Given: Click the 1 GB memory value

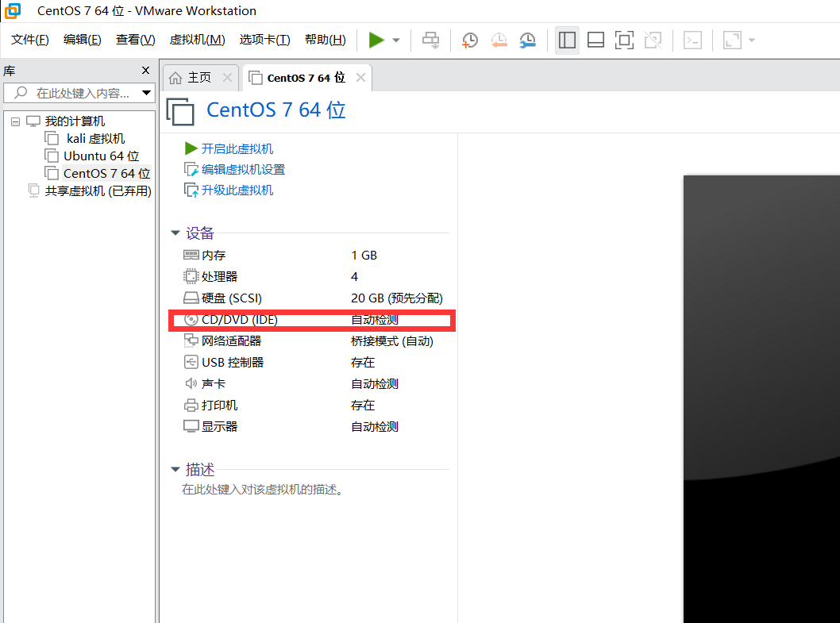Looking at the screenshot, I should (364, 256).
